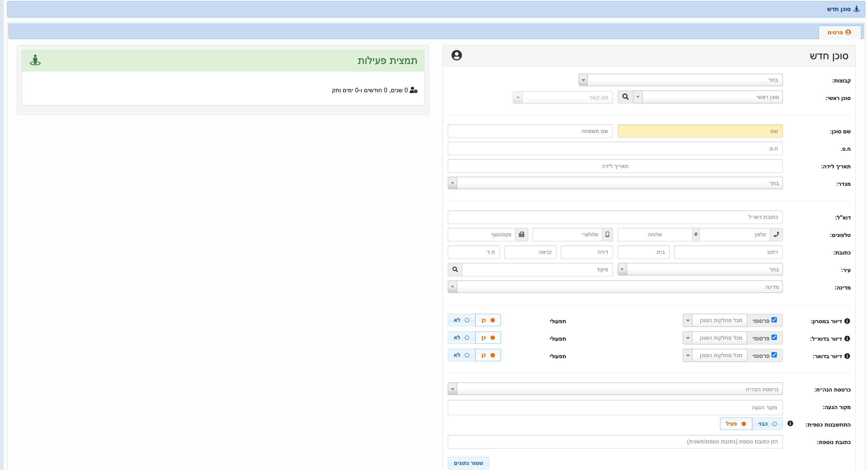Image resolution: width=868 pixels, height=470 pixels.
Task: Click the agent icon in top סוכן חדש bar
Action: pos(857,9)
